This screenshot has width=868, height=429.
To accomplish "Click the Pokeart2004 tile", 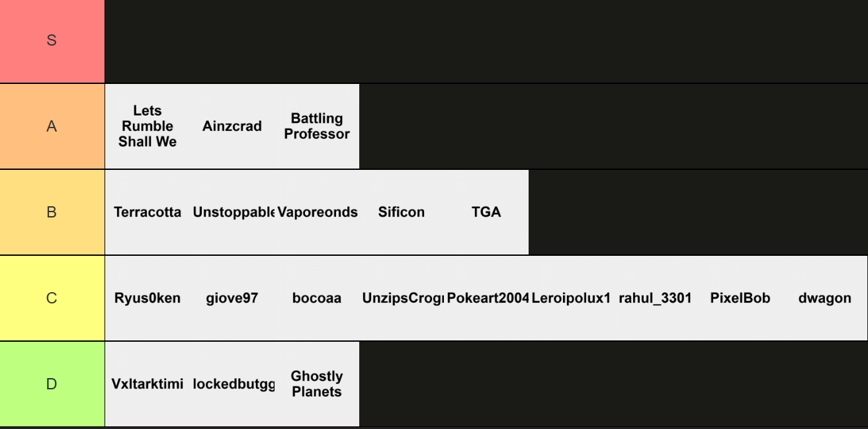I will [x=486, y=298].
